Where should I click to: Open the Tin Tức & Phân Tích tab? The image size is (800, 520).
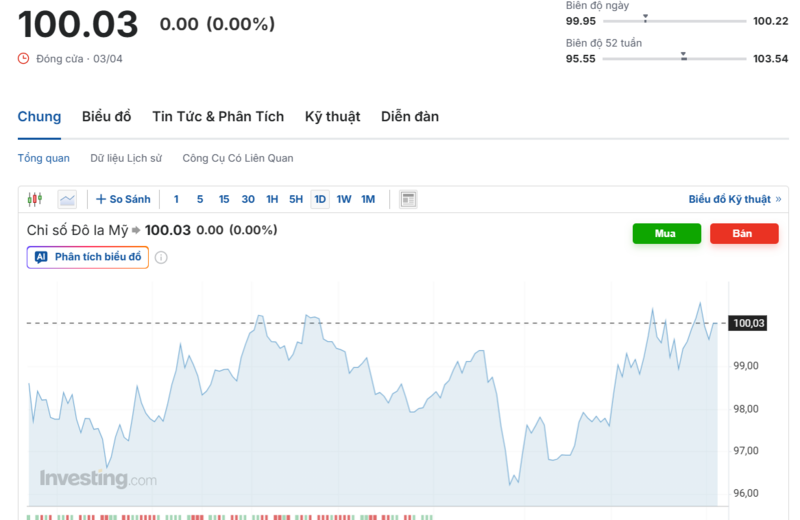[x=218, y=117]
